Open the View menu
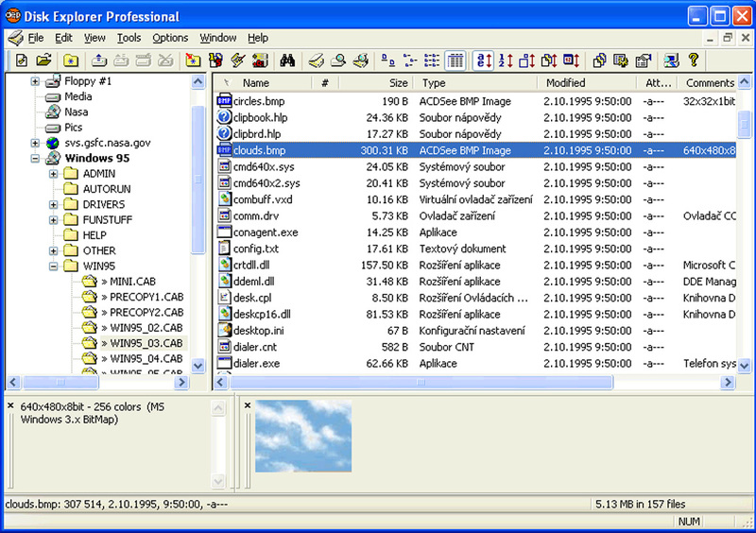756x533 pixels. click(x=94, y=38)
